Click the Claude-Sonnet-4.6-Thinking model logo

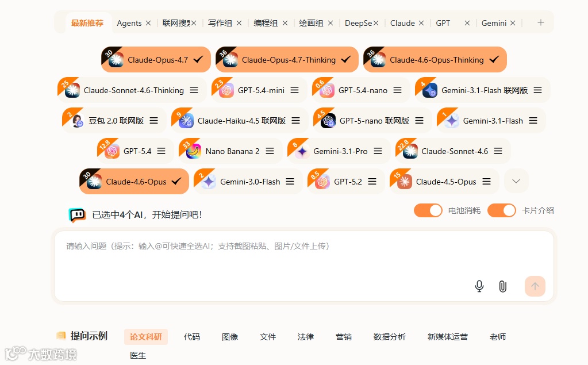click(x=72, y=90)
